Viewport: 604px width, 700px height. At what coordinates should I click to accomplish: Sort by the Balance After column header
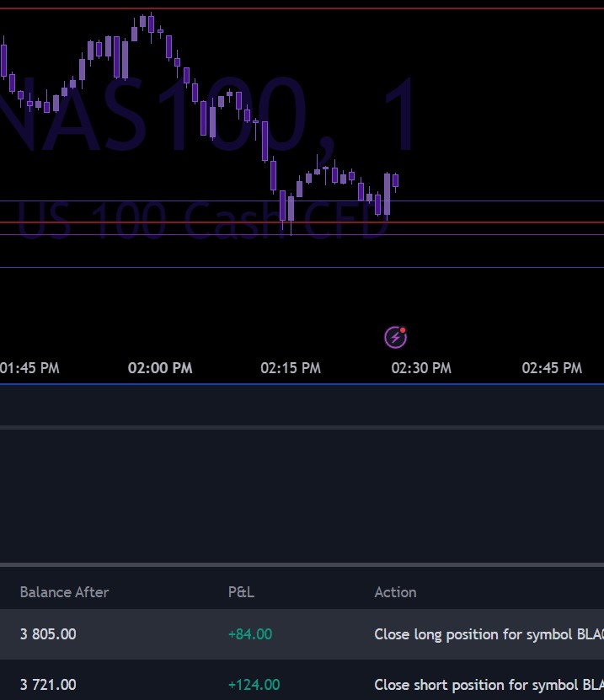(x=64, y=592)
